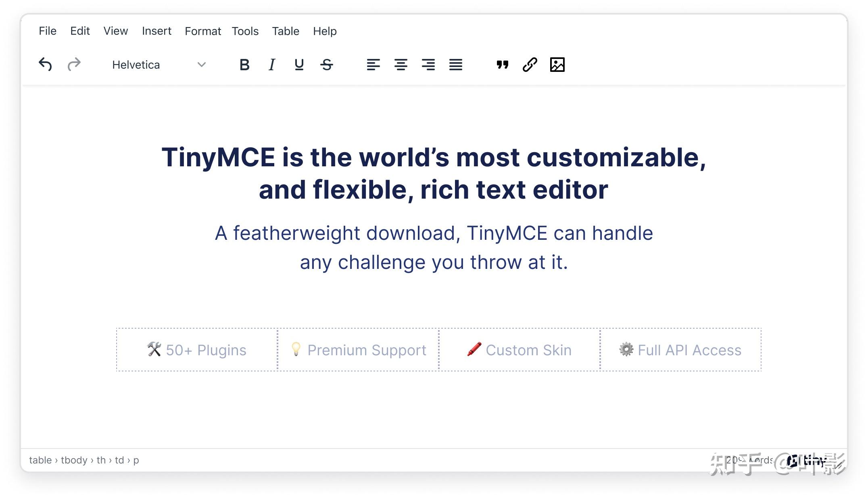Open the Table menu

coord(285,31)
